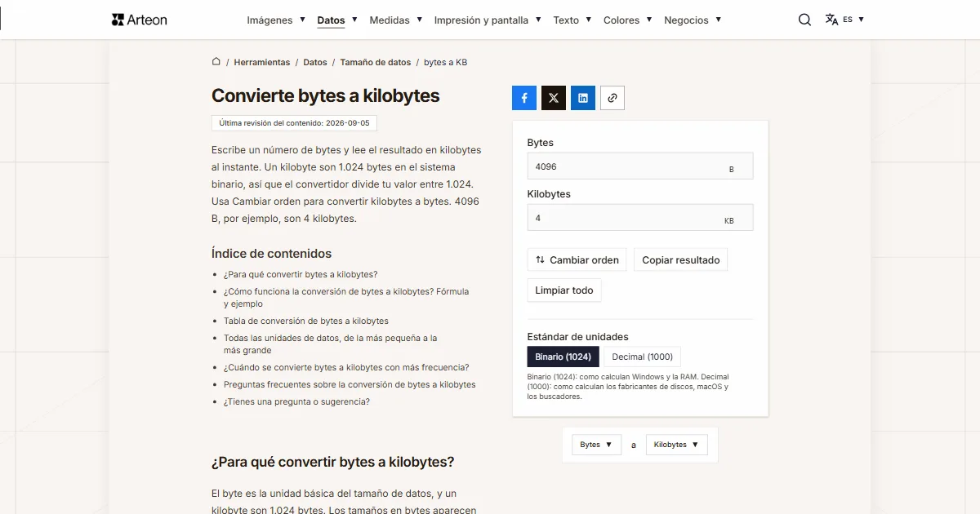
Task: Focus the Kilobytes input field
Action: (640, 218)
